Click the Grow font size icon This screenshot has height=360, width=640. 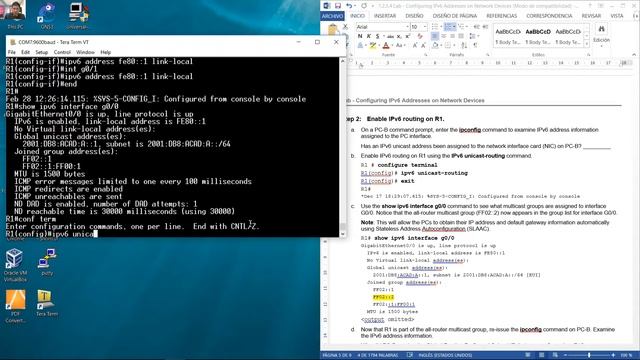[x=415, y=45]
